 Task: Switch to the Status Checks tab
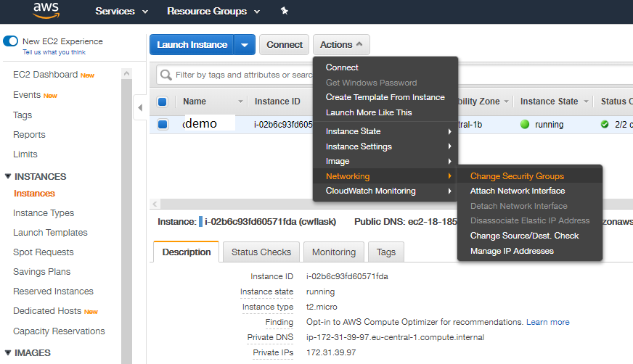point(261,252)
